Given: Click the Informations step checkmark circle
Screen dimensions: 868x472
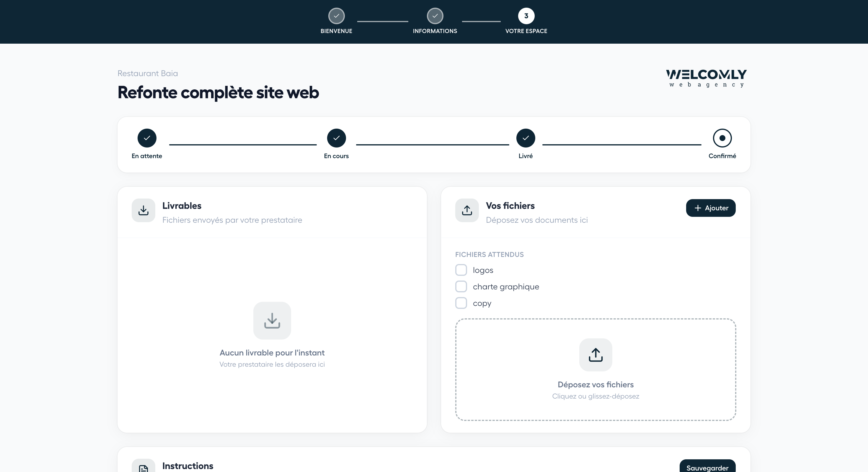Looking at the screenshot, I should 435,16.
